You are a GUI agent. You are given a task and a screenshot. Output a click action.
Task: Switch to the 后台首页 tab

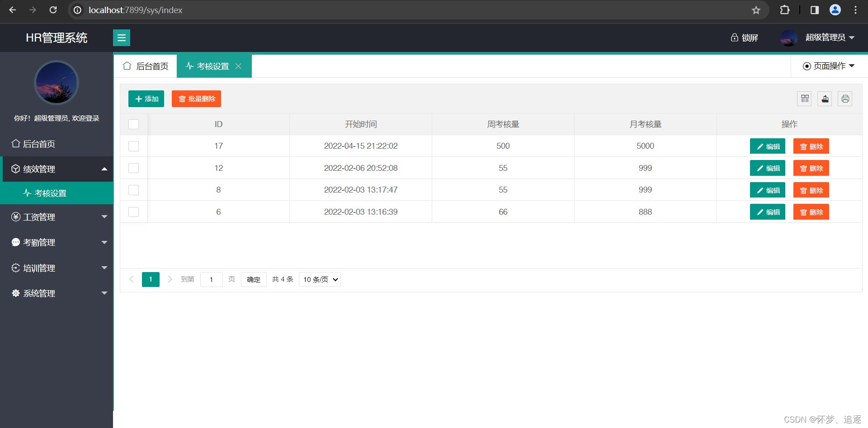(145, 66)
